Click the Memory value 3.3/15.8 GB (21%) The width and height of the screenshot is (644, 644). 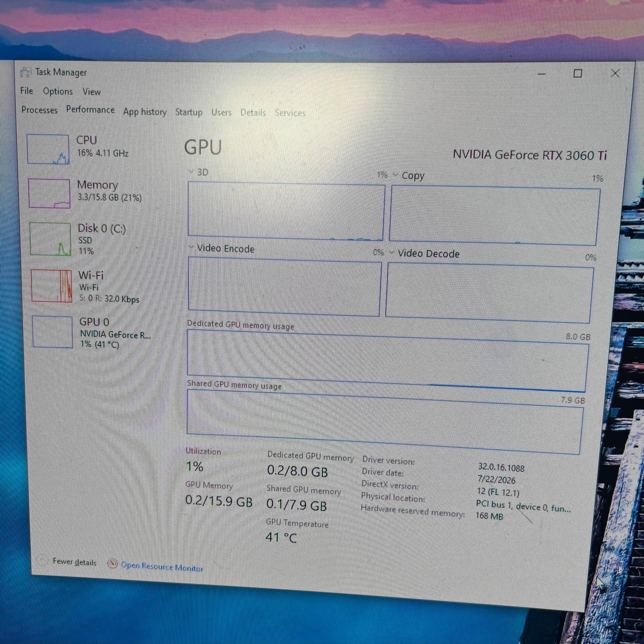tap(110, 197)
